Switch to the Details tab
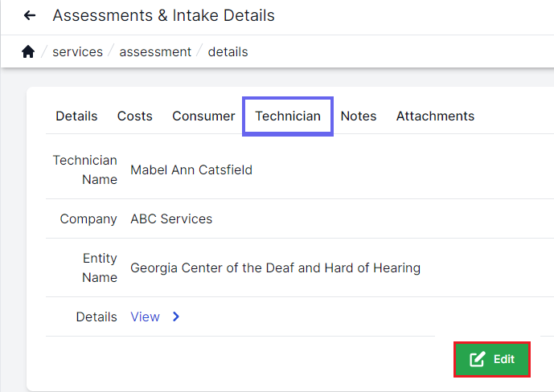Image resolution: width=554 pixels, height=392 pixels. tap(76, 116)
